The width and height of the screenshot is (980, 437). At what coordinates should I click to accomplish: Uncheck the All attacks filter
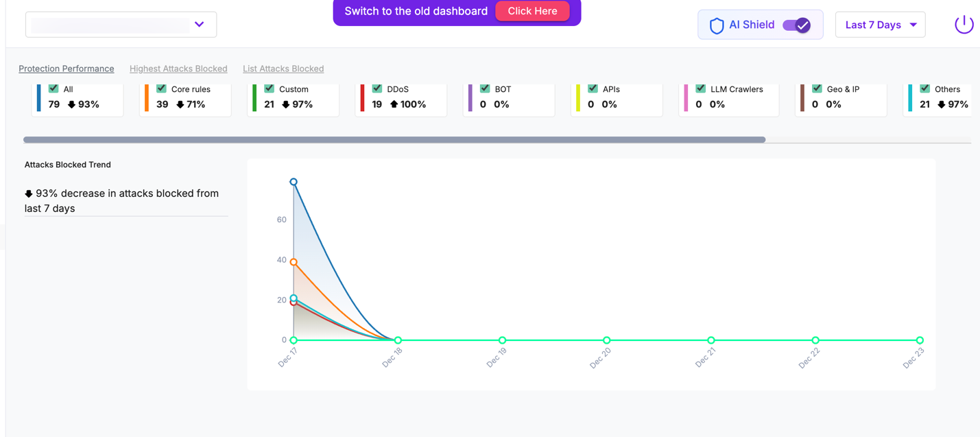(53, 88)
